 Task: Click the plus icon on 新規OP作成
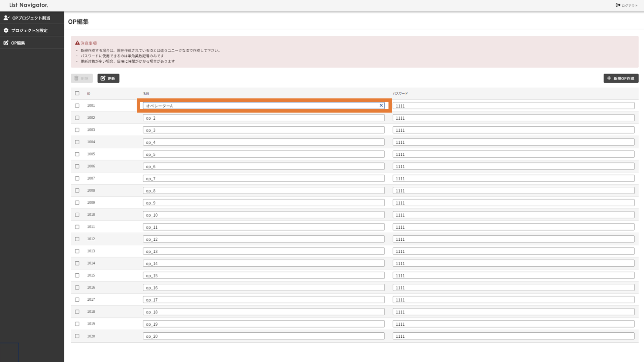[609, 78]
